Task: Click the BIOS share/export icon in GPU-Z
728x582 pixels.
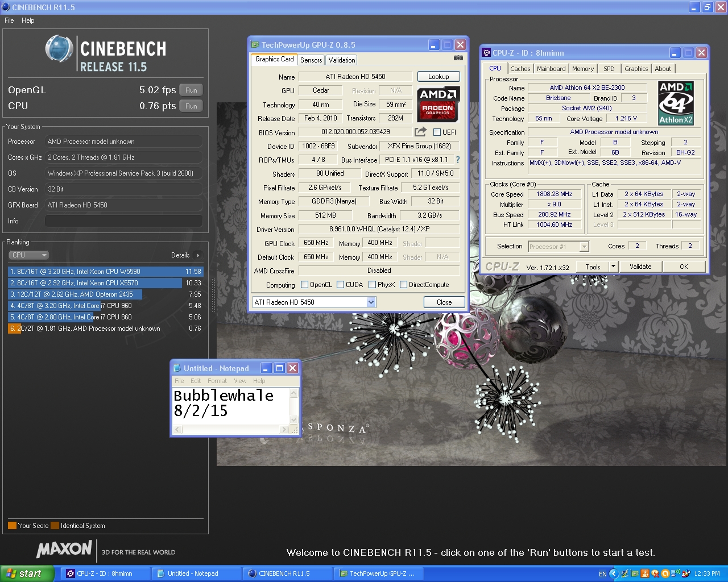Action: point(420,132)
